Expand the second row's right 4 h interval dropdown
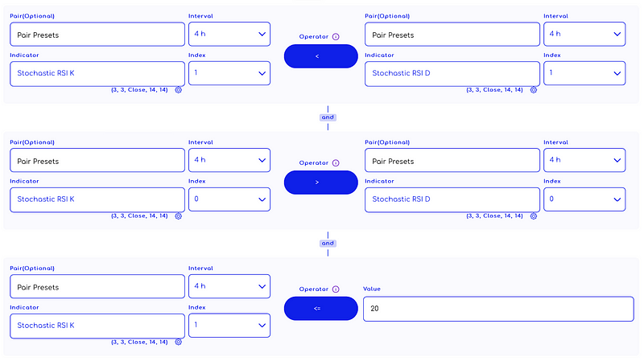Image resolution: width=644 pixels, height=361 pixels. point(584,160)
